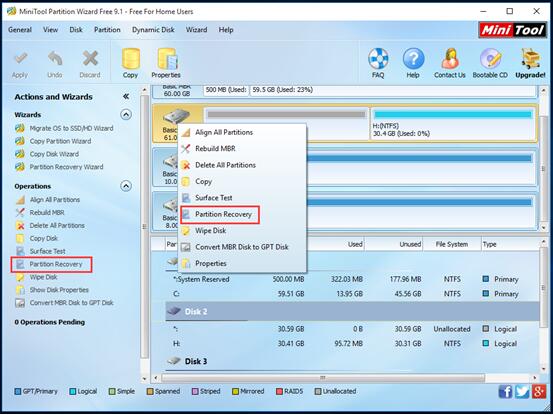
Task: Start Copy Partition Wizard
Action: [54, 141]
